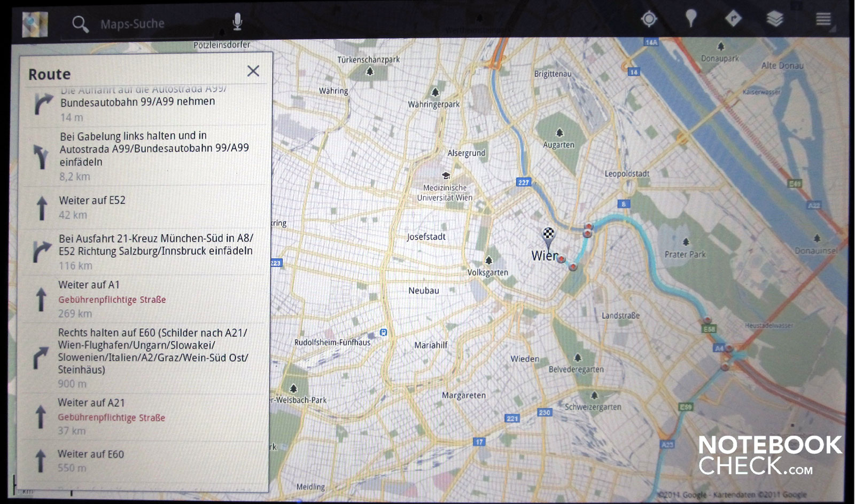Center map on my location
855x504 pixels.
click(649, 20)
